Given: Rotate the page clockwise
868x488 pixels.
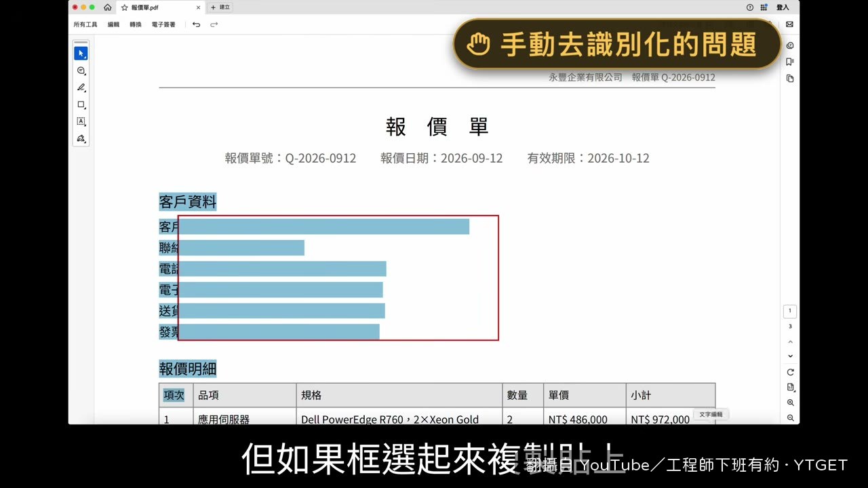Looking at the screenshot, I should [790, 372].
